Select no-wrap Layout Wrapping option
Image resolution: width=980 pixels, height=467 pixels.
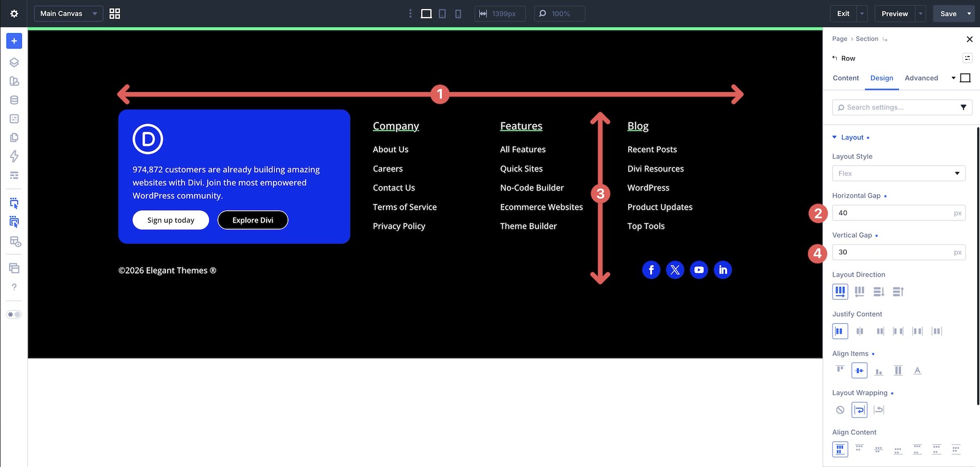[x=840, y=410]
